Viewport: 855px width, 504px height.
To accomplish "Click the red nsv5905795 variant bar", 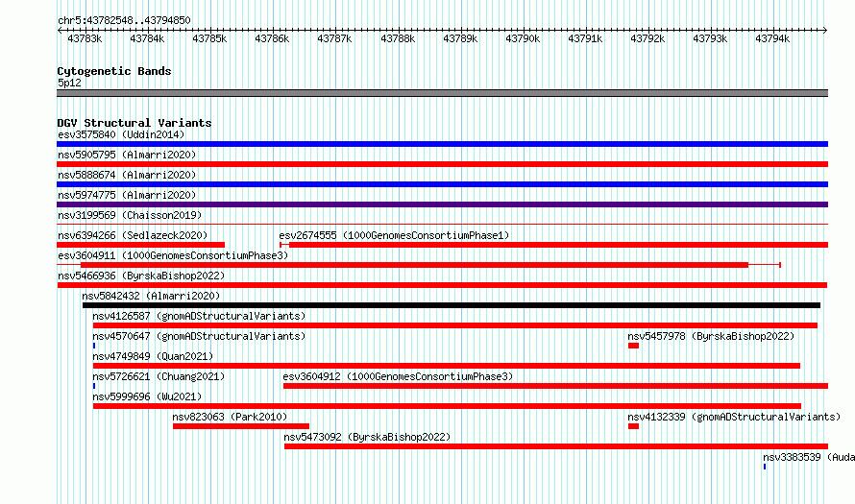I will point(442,164).
